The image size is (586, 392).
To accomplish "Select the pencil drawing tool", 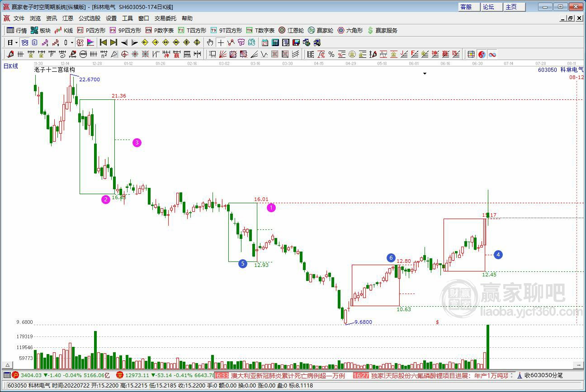I will 10,55.
